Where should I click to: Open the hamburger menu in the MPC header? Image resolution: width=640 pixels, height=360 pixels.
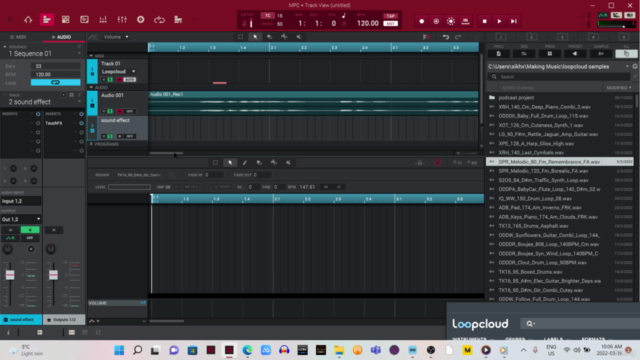pos(10,20)
